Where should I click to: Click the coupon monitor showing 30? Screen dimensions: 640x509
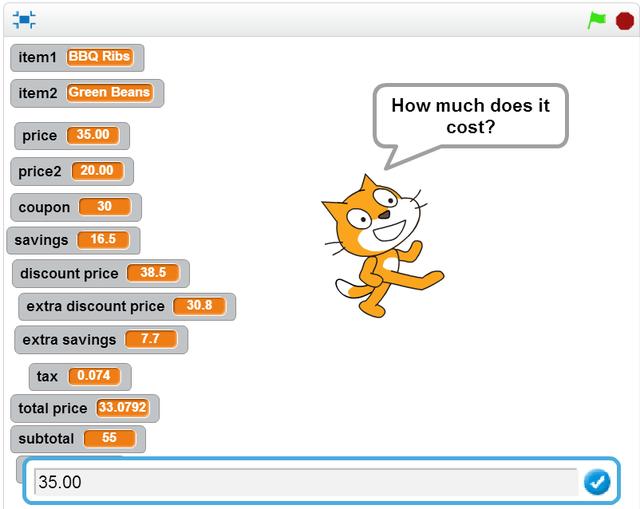[76, 207]
